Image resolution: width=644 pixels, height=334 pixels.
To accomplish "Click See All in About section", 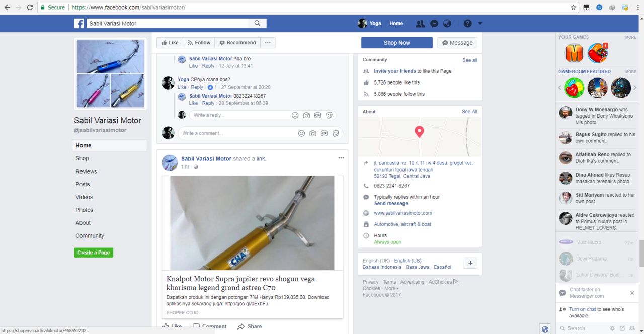I will click(470, 112).
